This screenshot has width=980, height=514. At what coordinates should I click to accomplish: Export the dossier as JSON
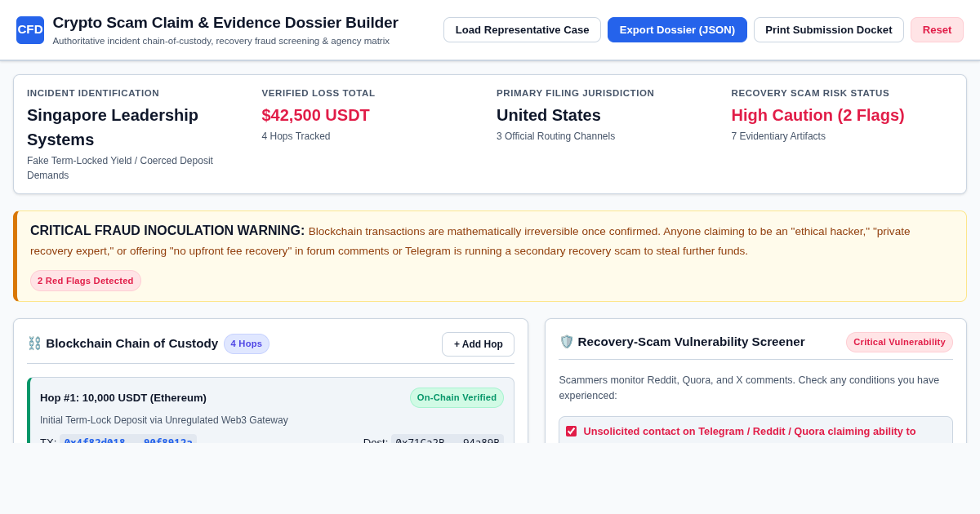click(x=677, y=30)
